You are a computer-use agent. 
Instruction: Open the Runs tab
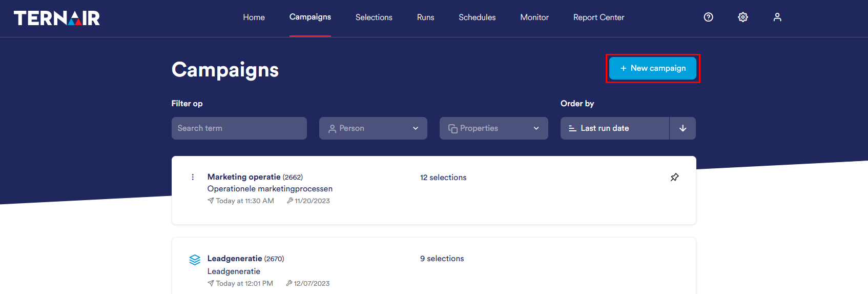425,17
